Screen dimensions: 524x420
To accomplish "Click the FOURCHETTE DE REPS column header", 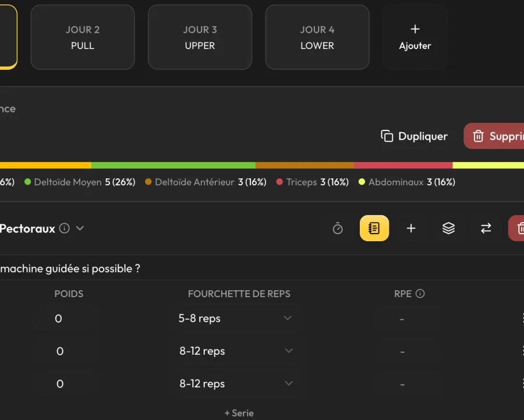I will (x=239, y=294).
